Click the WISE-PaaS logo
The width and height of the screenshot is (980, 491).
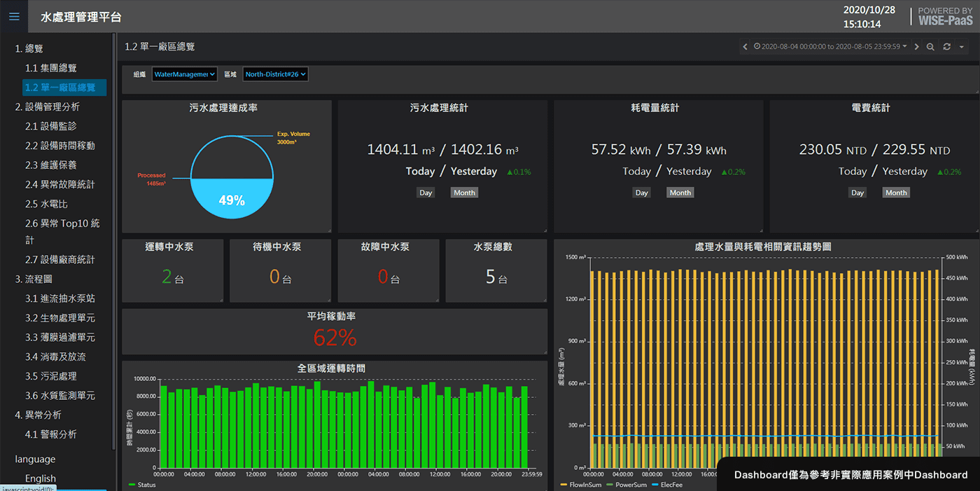click(x=945, y=16)
